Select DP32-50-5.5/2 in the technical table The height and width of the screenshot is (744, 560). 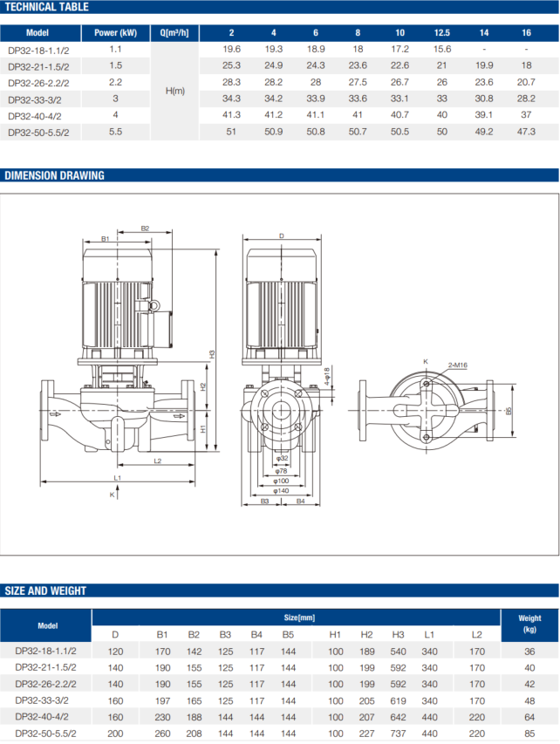37,132
